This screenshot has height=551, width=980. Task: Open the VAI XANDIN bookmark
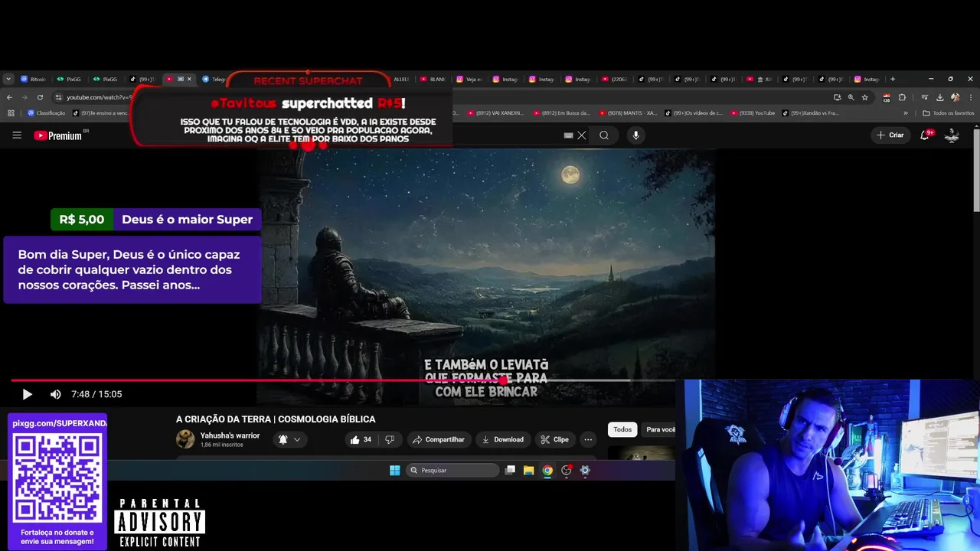[495, 113]
